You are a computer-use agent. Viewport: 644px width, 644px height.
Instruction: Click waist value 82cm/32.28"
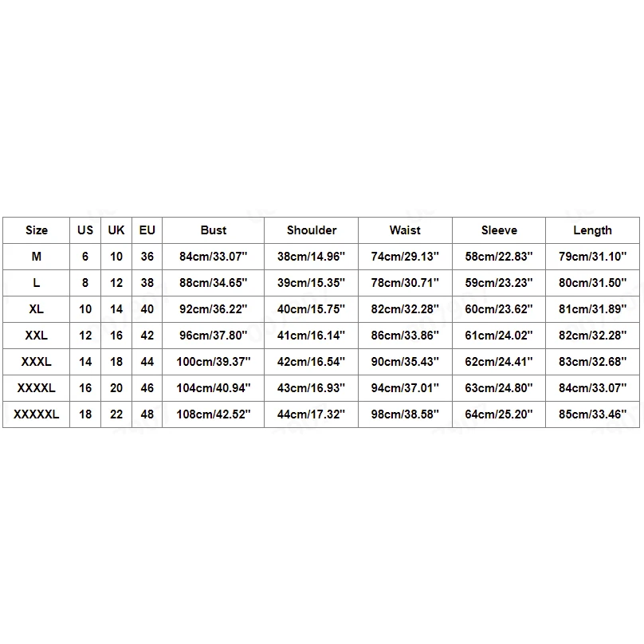tap(405, 309)
